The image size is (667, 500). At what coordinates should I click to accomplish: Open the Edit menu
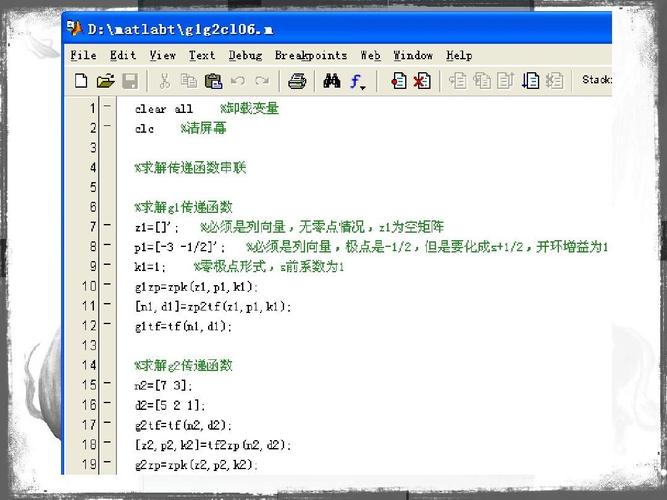[x=123, y=55]
